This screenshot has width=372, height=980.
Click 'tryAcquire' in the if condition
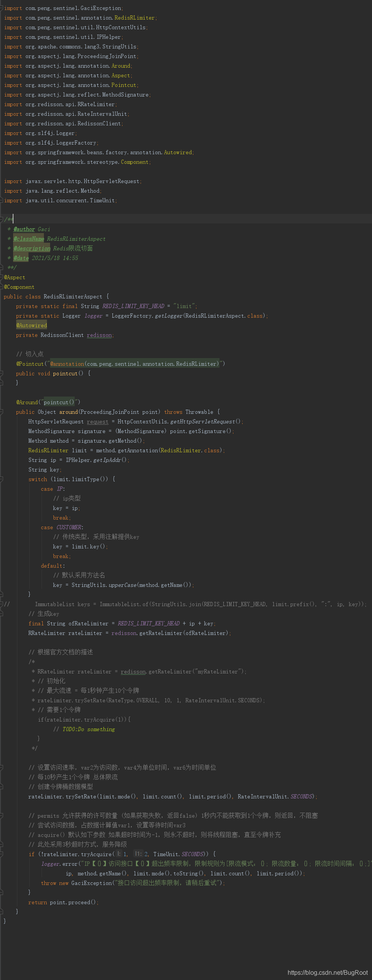[96, 854]
